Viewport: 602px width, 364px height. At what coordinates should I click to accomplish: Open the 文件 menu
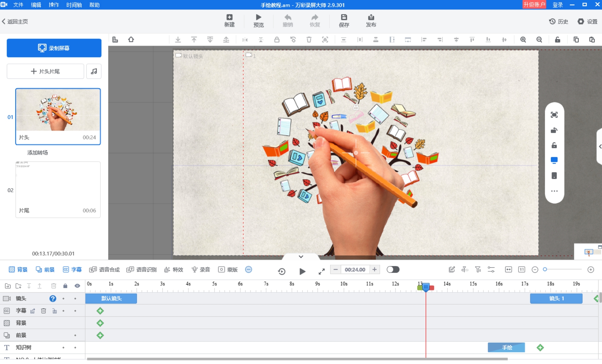point(18,5)
